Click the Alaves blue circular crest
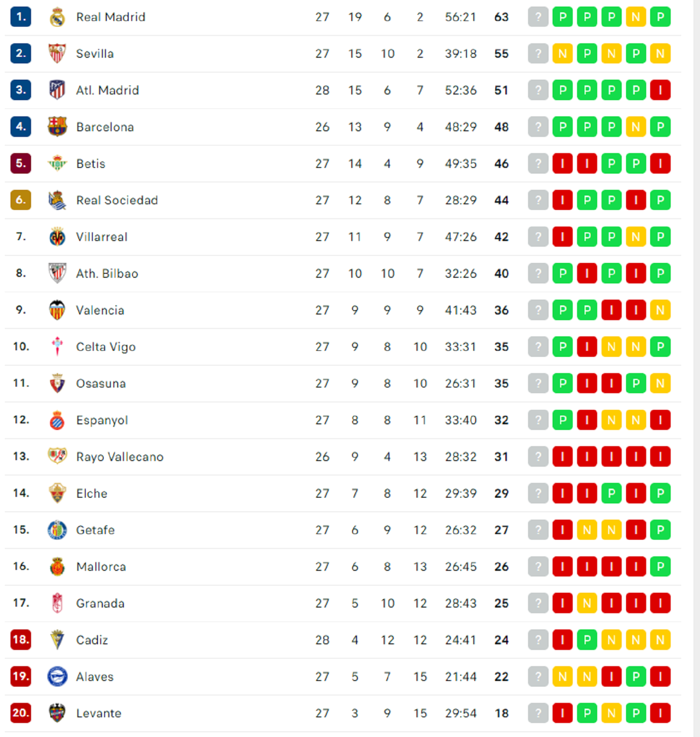Screen dimensions: 700x737 pos(57,677)
